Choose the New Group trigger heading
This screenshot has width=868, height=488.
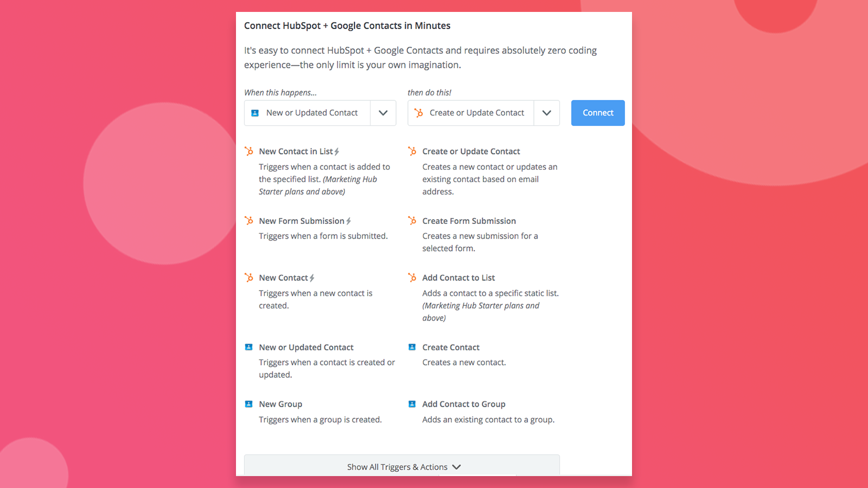(x=280, y=404)
